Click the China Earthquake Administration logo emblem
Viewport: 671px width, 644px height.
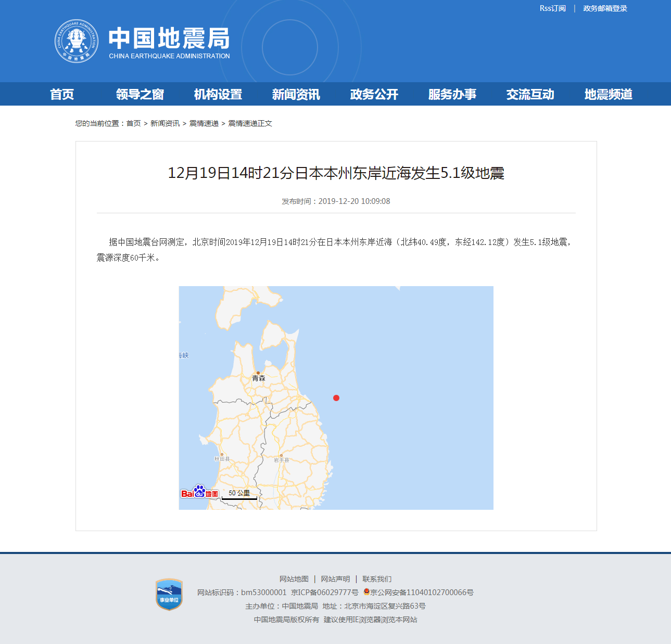(76, 41)
